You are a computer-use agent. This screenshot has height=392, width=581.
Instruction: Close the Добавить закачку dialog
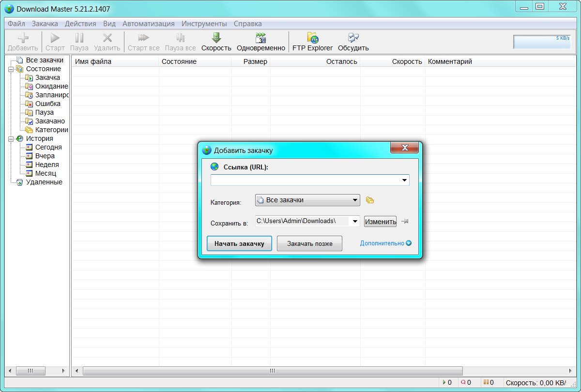[405, 148]
